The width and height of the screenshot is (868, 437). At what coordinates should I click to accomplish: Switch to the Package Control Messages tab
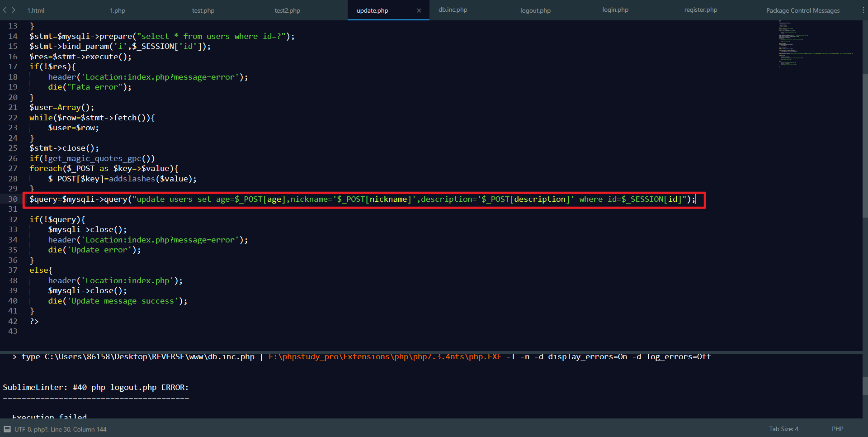click(802, 10)
